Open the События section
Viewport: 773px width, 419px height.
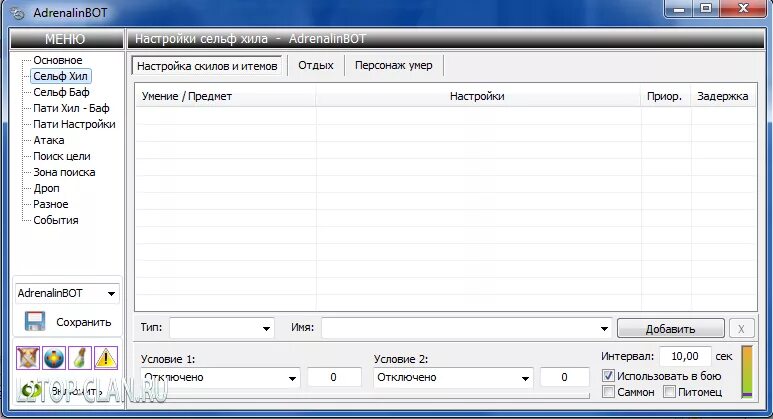point(55,220)
